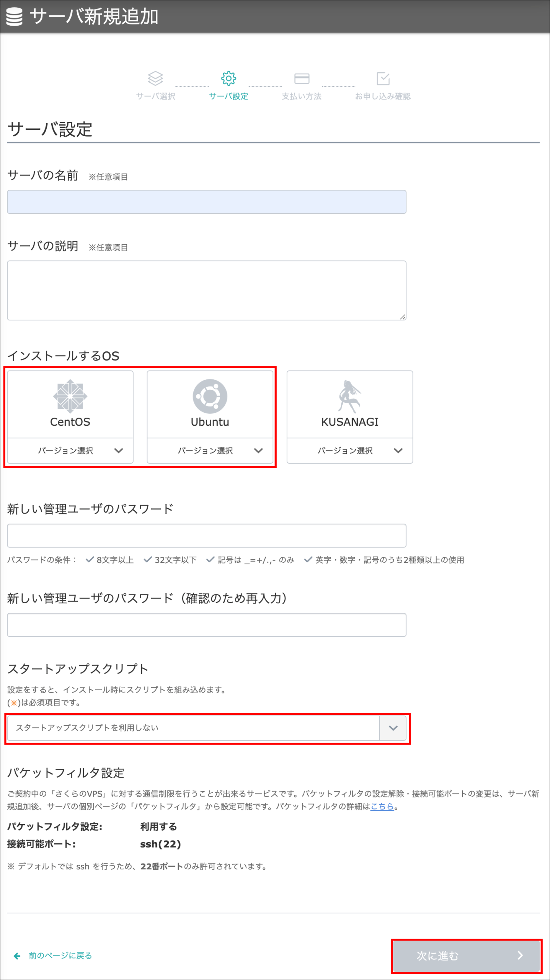The height and width of the screenshot is (980, 550).
Task: Click the arrow chevron in 次に進む button
Action: click(x=520, y=955)
